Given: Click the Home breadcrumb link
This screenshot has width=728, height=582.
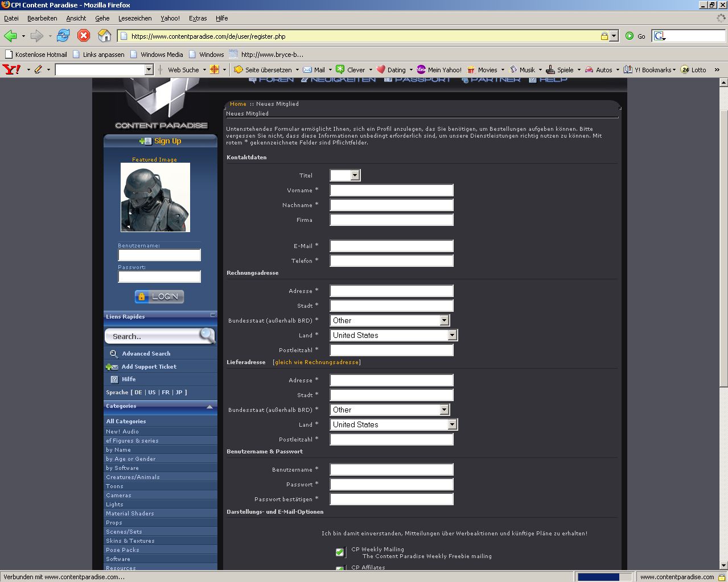Looking at the screenshot, I should (x=238, y=104).
